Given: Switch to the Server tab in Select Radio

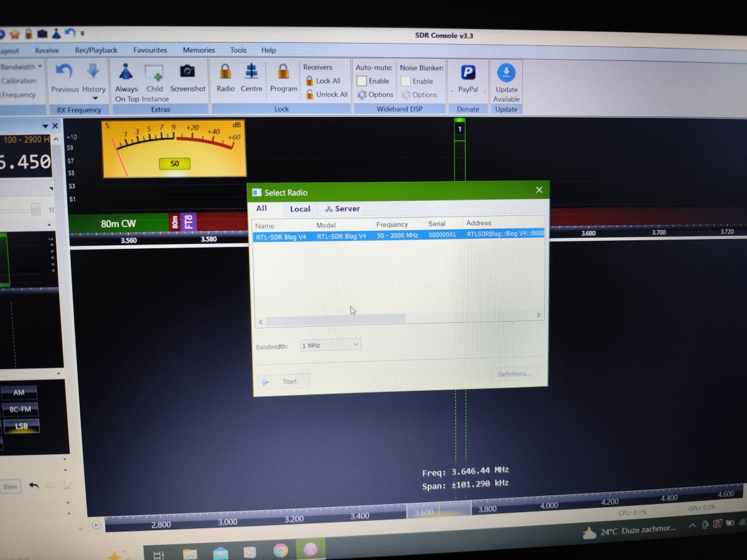Looking at the screenshot, I should [x=342, y=209].
